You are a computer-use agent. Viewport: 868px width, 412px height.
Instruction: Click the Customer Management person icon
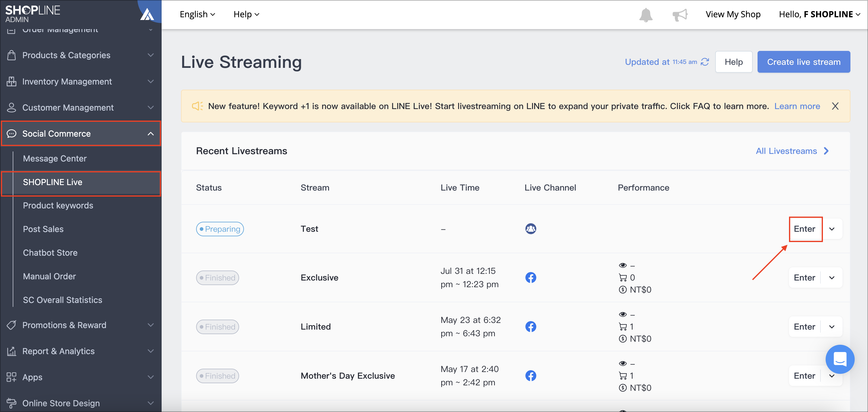(12, 108)
